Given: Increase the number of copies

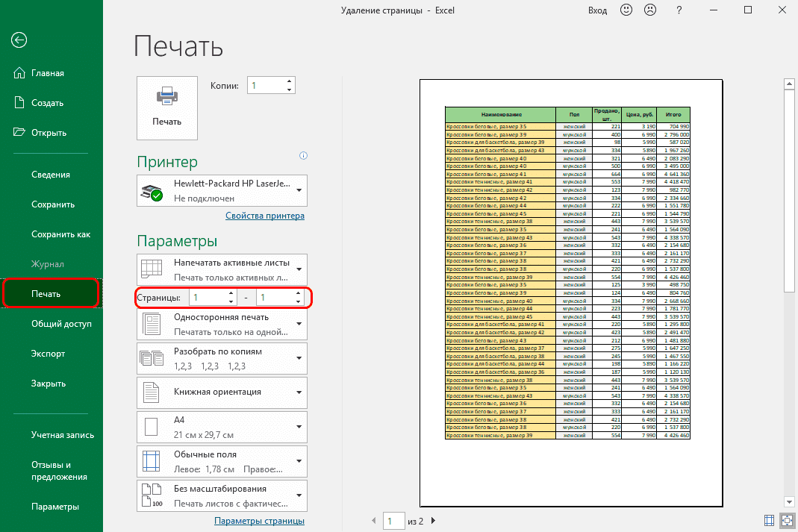Looking at the screenshot, I should pyautogui.click(x=290, y=82).
